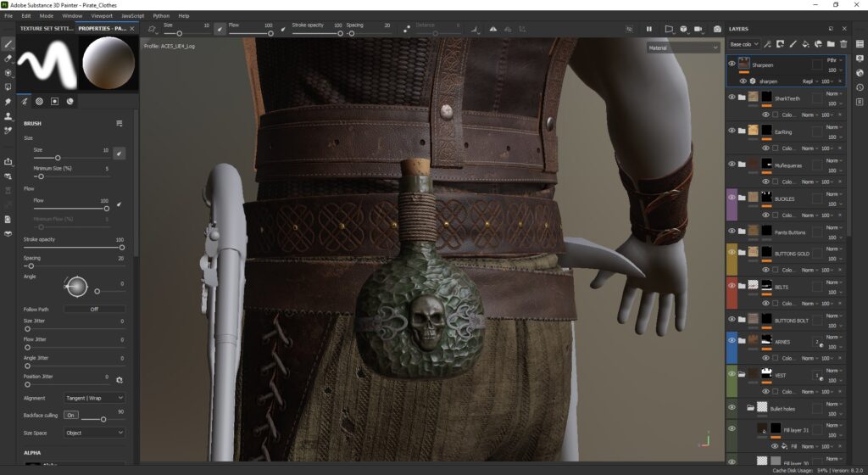The width and height of the screenshot is (868, 475).
Task: Open the Alignment Tangent Wrap dropdown
Action: 94,398
